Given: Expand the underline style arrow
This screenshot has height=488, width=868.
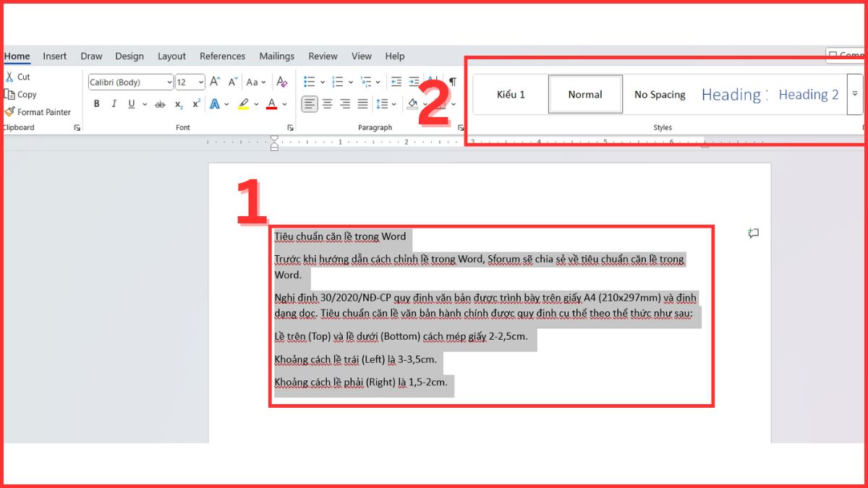Looking at the screenshot, I should (145, 104).
